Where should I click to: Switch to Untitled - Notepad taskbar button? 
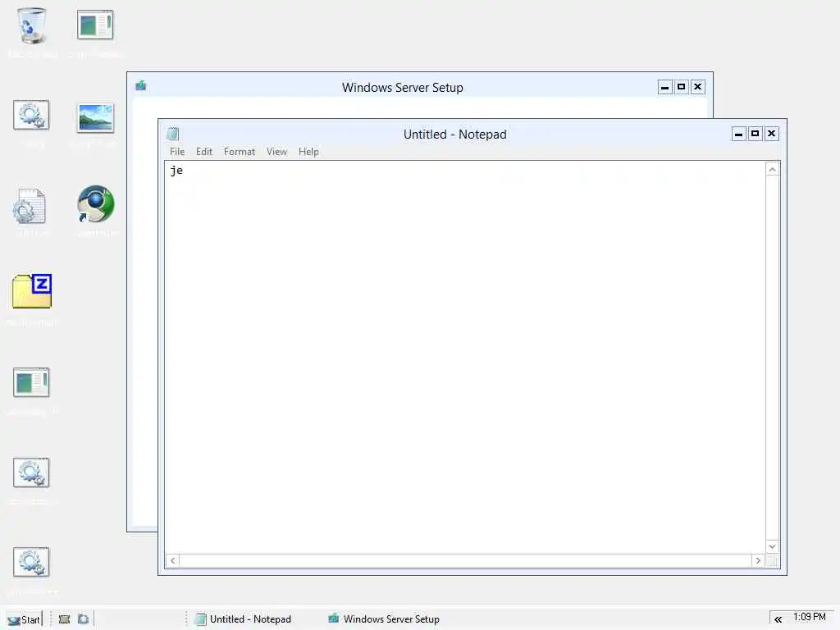[x=243, y=619]
